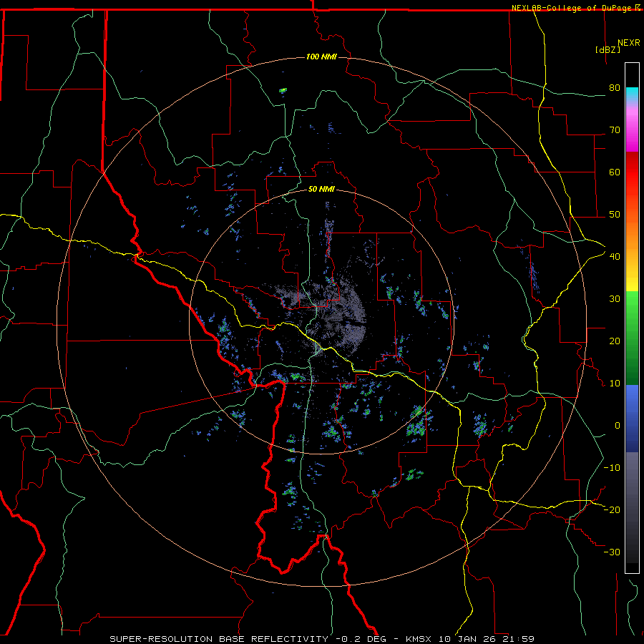
Task: Click the 70 value on dBZ scale
Action: coord(615,130)
